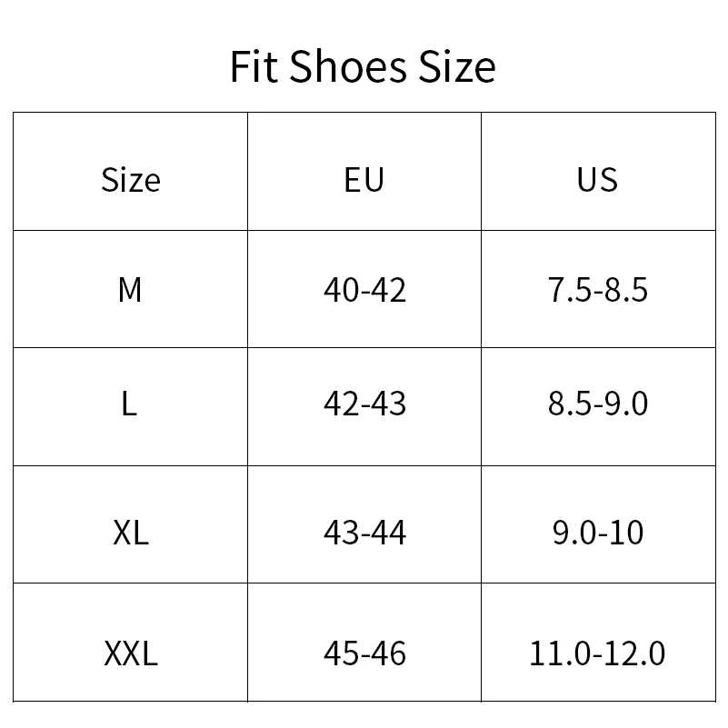Click the digits 46 in the XXL row
This screenshot has height=728, width=728.
(x=388, y=653)
